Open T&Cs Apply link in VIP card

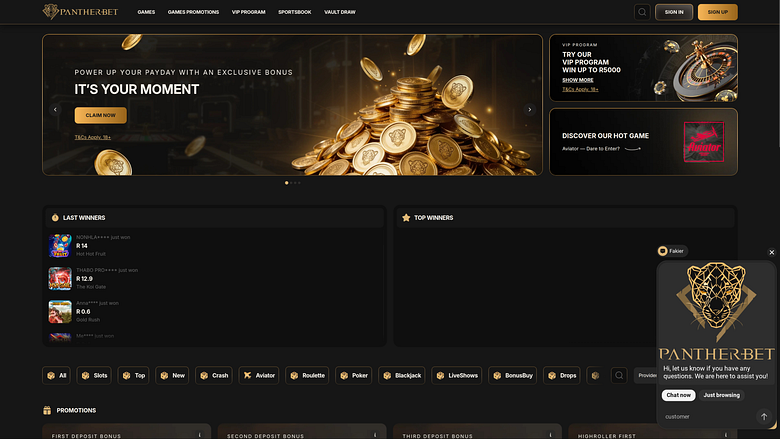click(x=580, y=89)
